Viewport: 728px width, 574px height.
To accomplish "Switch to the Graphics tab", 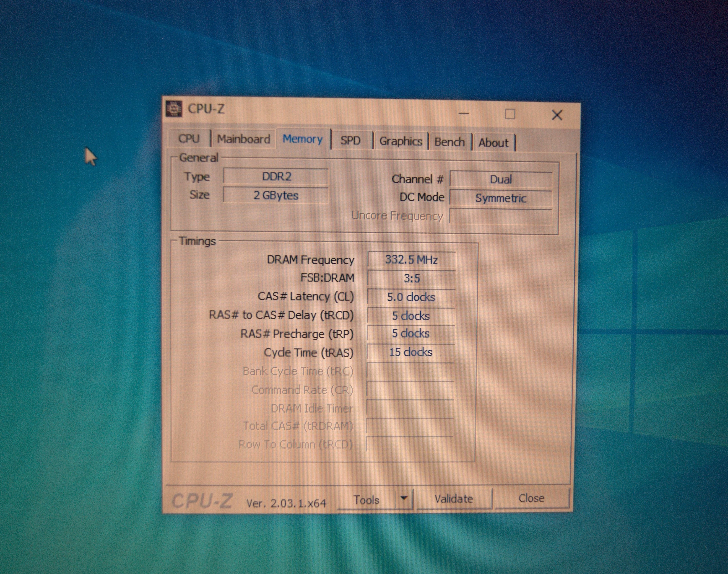I will point(400,141).
